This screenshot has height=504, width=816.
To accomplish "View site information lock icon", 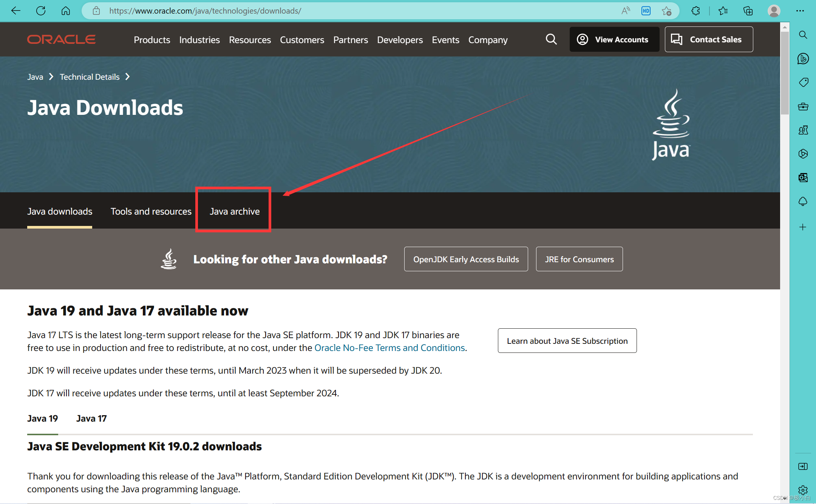I will coord(96,11).
